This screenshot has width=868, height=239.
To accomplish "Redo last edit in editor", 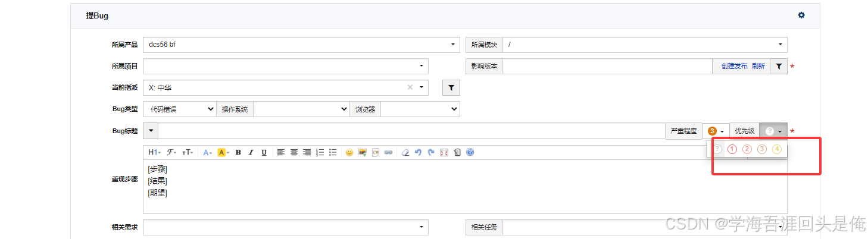I will click(431, 153).
